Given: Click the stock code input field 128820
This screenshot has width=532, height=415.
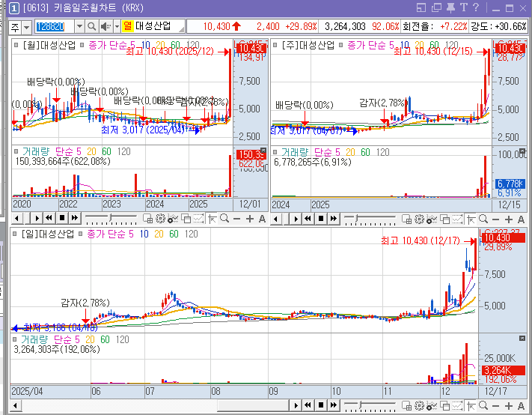Looking at the screenshot, I should point(55,26).
